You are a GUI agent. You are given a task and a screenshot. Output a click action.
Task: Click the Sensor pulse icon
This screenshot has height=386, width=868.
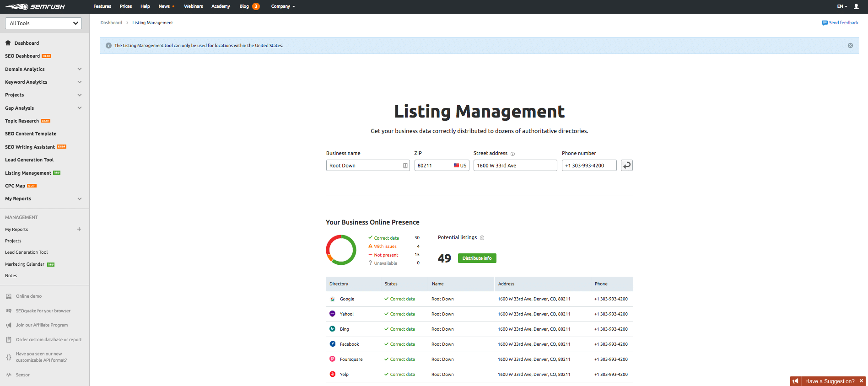point(9,375)
